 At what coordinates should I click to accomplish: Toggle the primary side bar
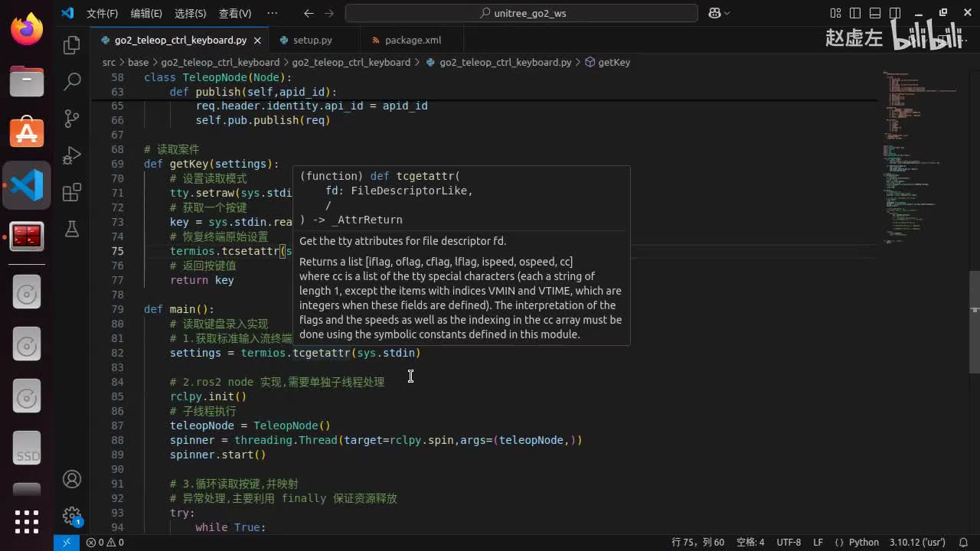(855, 13)
